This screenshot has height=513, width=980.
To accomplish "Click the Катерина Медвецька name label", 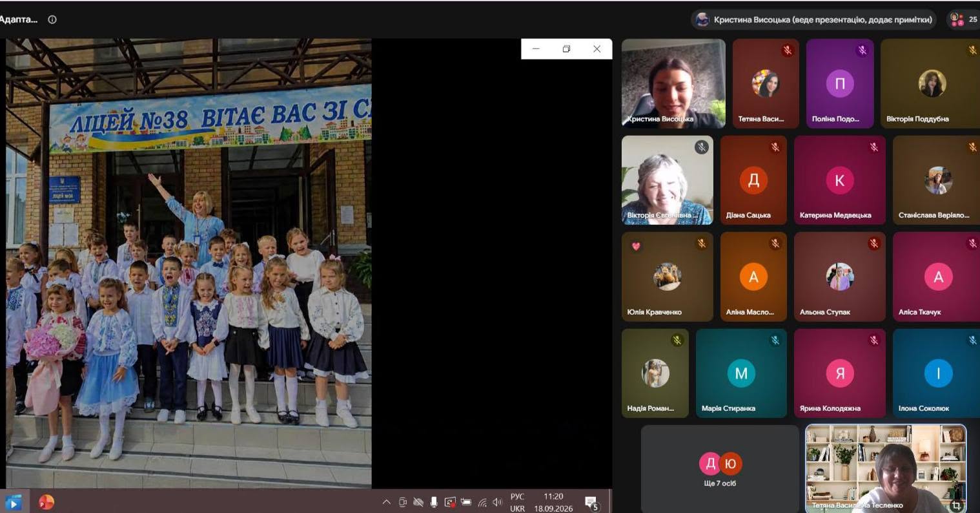I will (x=835, y=215).
